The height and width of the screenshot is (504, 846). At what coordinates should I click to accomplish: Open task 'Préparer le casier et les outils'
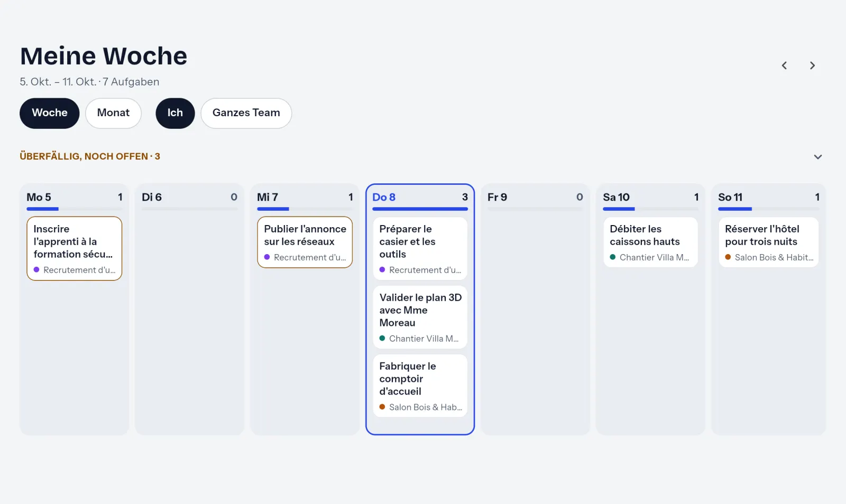pyautogui.click(x=420, y=248)
